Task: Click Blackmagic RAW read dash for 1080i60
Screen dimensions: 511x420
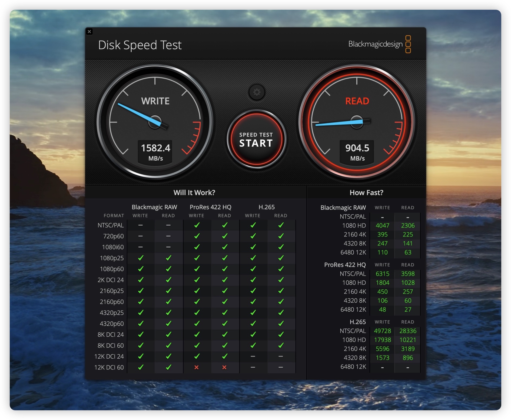Action: (168, 247)
